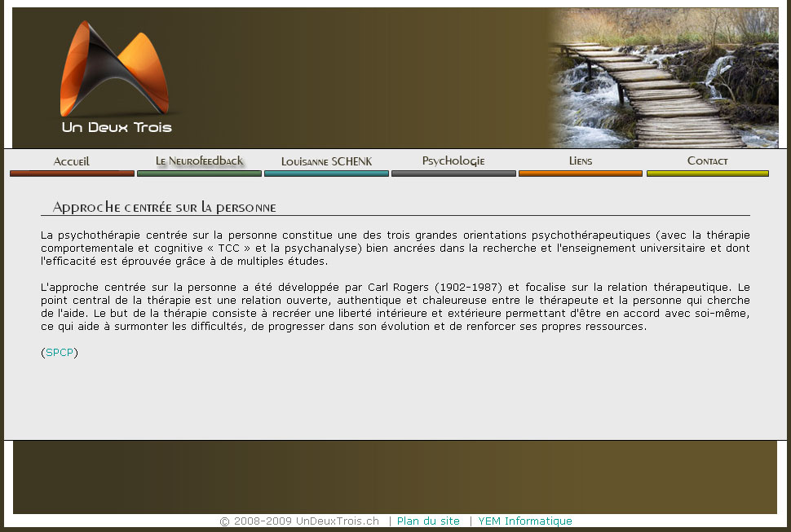Image resolution: width=791 pixels, height=532 pixels.
Task: Click the copyright text 2008-2009 UnDeuxTrois.ch
Action: click(x=299, y=521)
